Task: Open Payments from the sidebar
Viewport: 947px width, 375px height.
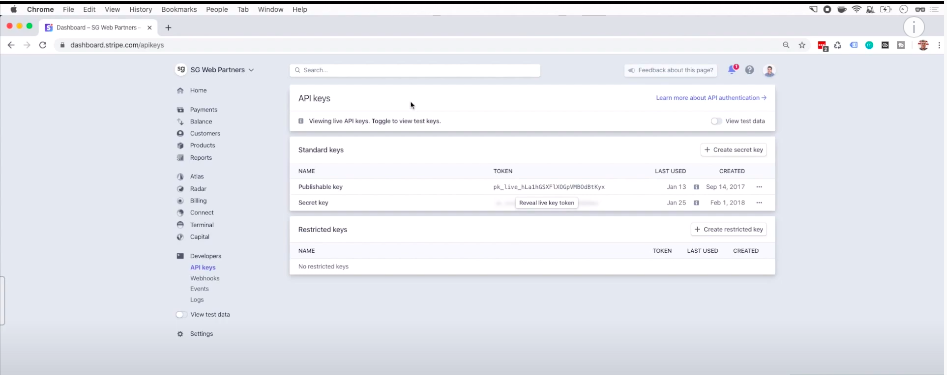Action: (x=204, y=110)
